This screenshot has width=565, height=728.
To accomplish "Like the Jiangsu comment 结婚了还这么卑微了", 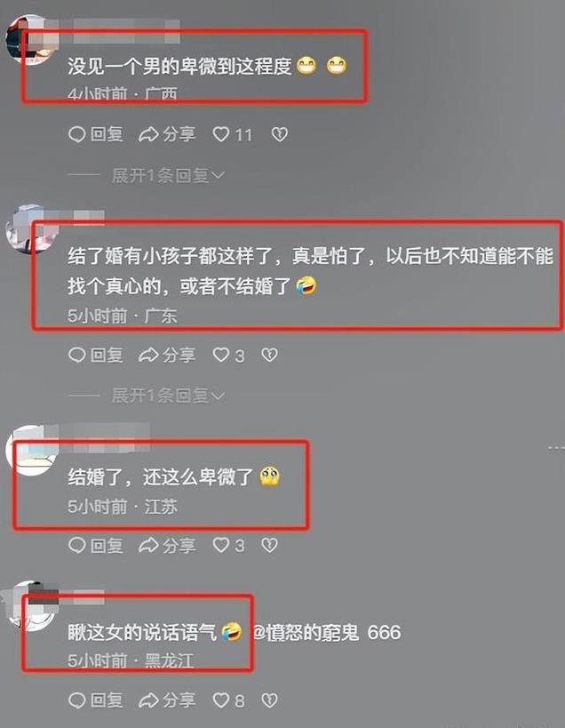I will pos(228,545).
